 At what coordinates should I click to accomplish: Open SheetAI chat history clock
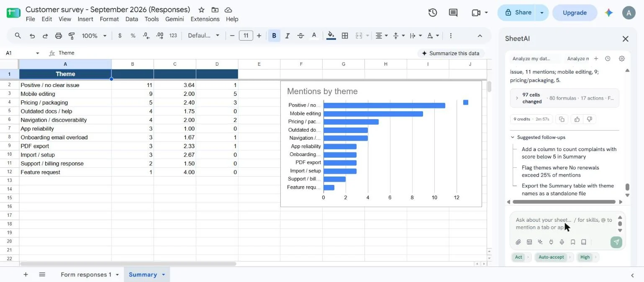608,59
